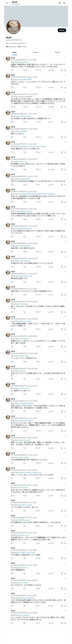Click the circular icon left of search
This screenshot has width=72, height=644.
point(60,3)
